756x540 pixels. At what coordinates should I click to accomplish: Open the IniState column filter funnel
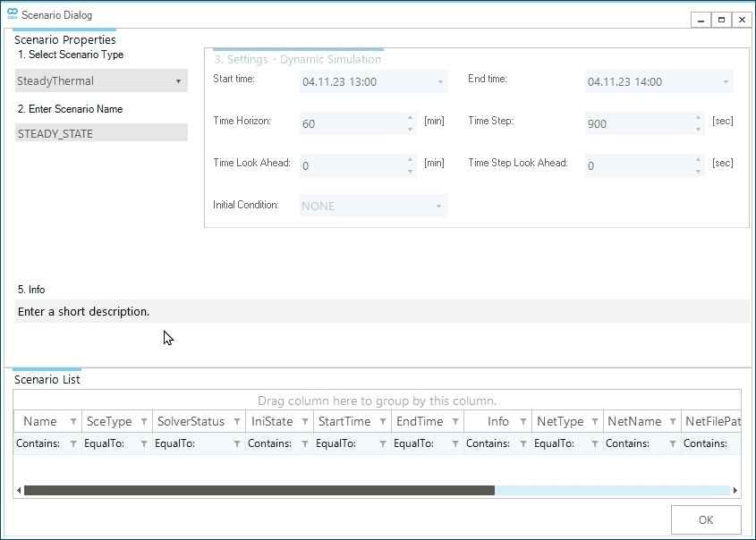[305, 422]
